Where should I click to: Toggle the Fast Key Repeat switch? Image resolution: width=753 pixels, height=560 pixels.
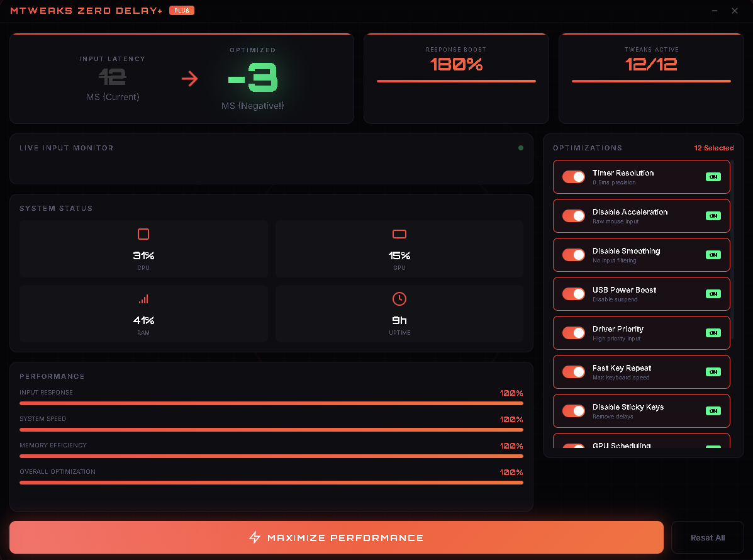(x=573, y=372)
